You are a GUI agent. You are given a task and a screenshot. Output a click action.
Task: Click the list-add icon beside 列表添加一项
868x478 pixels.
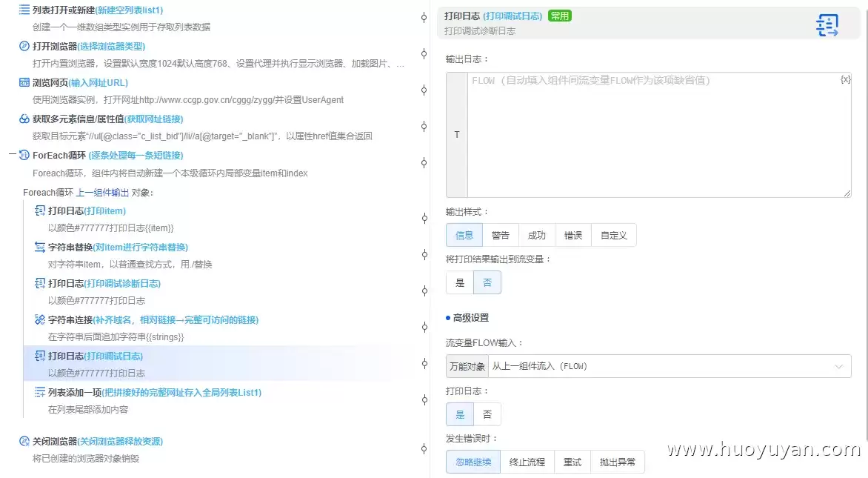pos(40,392)
